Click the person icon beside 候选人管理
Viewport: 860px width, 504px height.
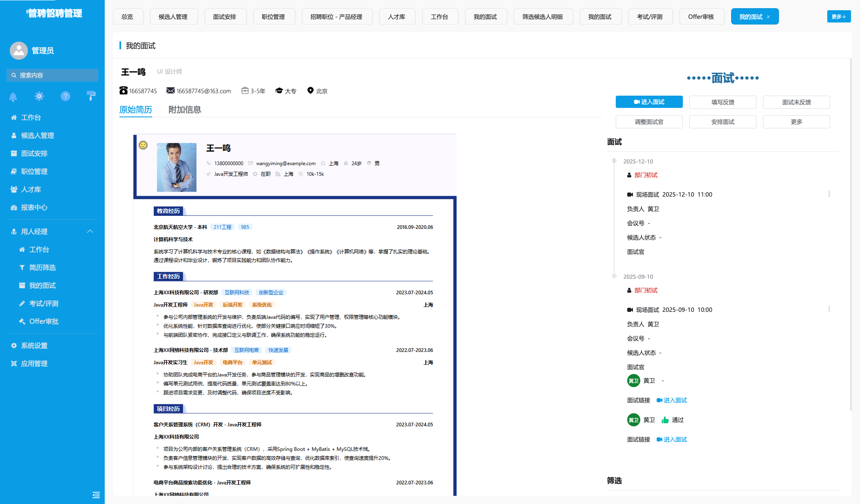pyautogui.click(x=14, y=136)
